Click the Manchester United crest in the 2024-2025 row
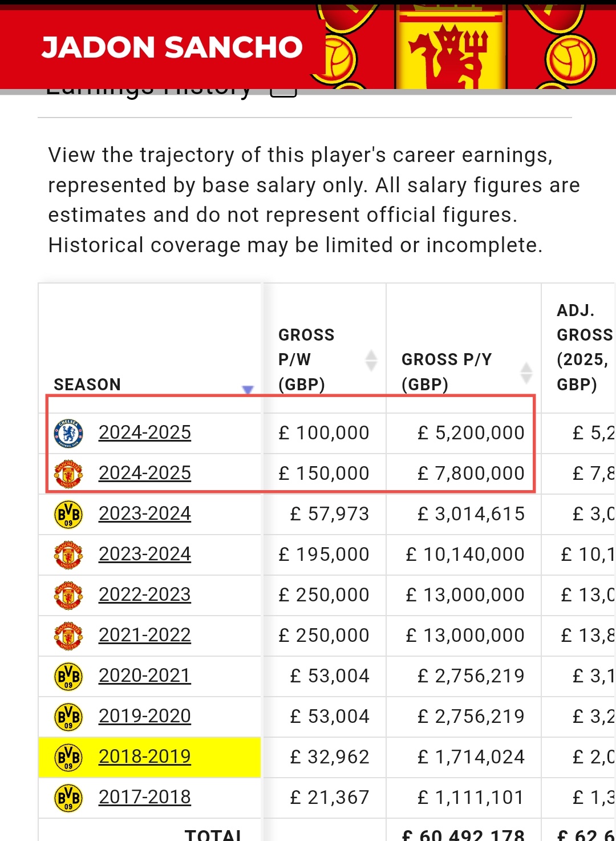 (68, 474)
